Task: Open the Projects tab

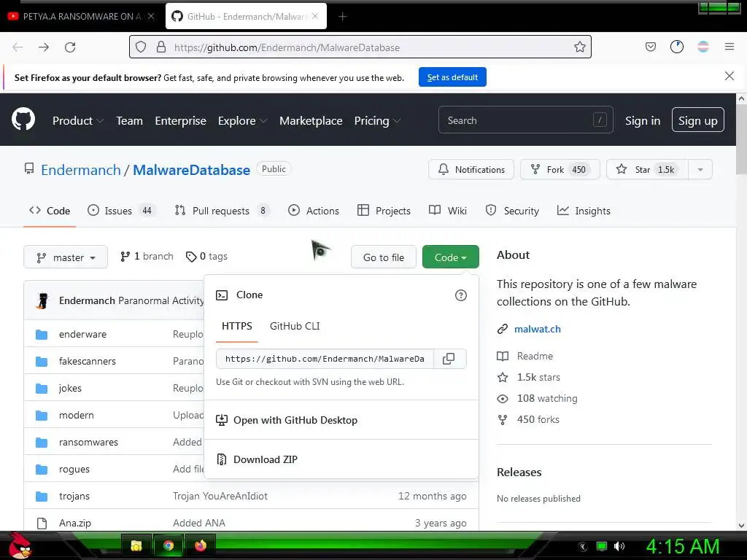Action: tap(384, 211)
